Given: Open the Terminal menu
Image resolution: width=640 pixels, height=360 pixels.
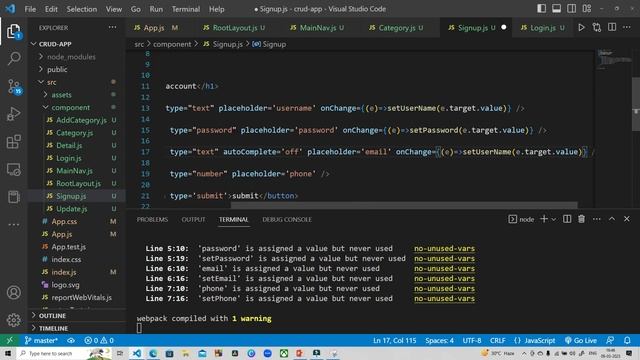Looking at the screenshot, I should (186, 9).
